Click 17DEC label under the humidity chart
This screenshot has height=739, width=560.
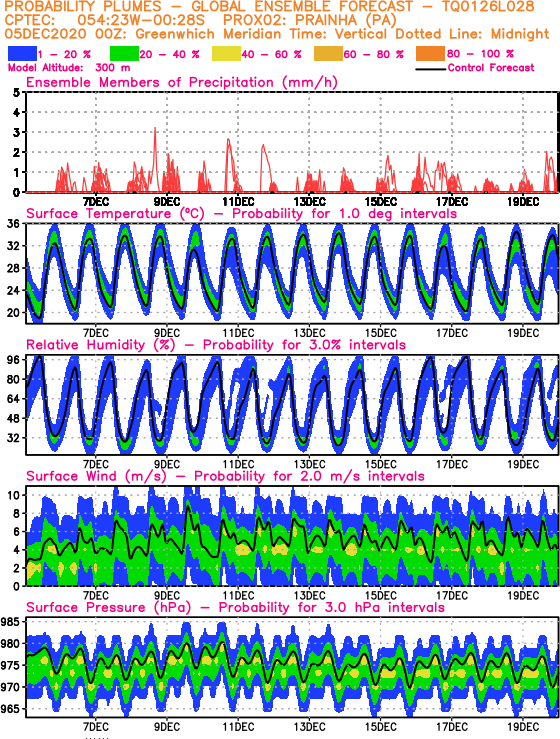click(x=452, y=465)
